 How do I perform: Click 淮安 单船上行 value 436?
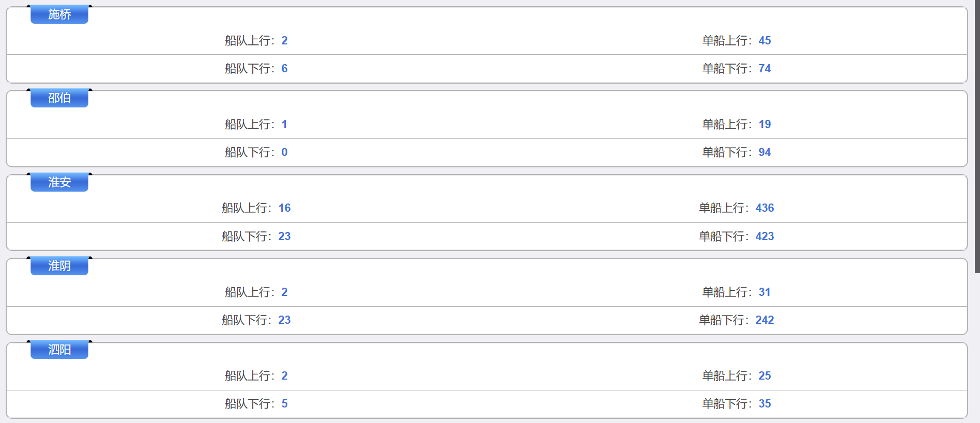(x=764, y=208)
